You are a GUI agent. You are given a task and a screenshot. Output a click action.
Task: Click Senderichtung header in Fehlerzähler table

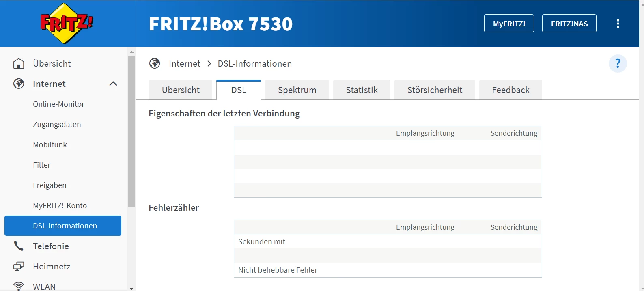pyautogui.click(x=514, y=227)
